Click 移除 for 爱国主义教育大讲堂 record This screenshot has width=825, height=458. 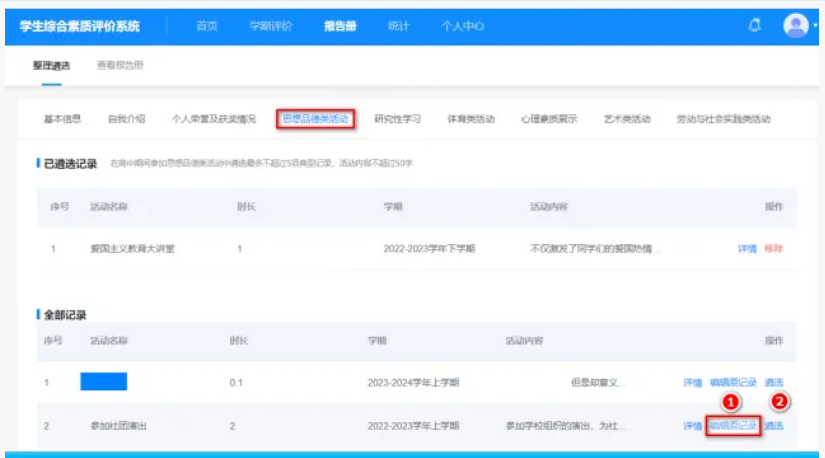click(x=773, y=248)
